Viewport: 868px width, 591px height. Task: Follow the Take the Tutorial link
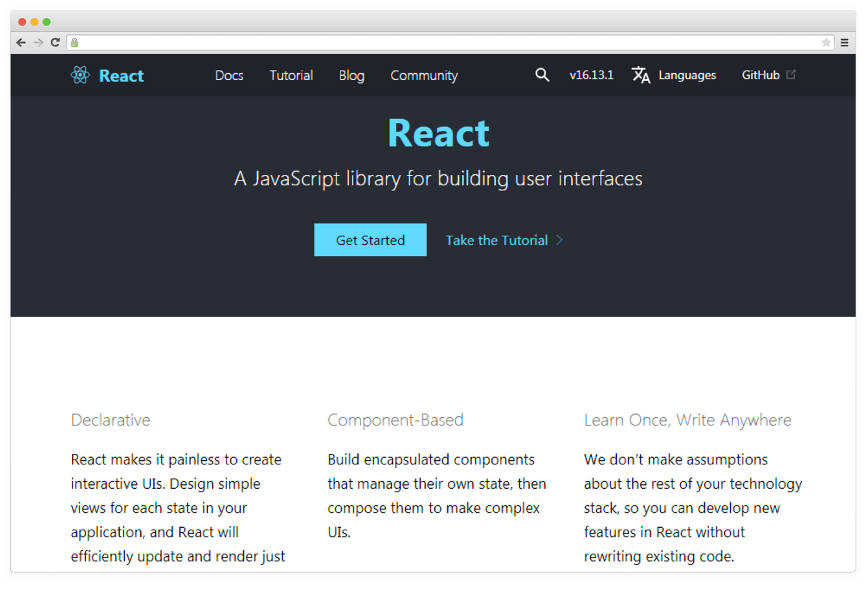point(497,240)
